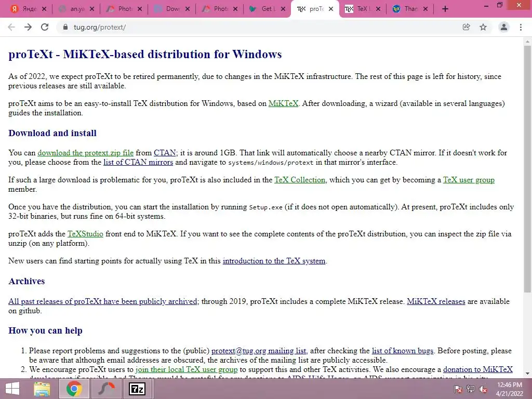The image size is (532, 399).
Task: Reload the tug.org page
Action: (x=45, y=27)
